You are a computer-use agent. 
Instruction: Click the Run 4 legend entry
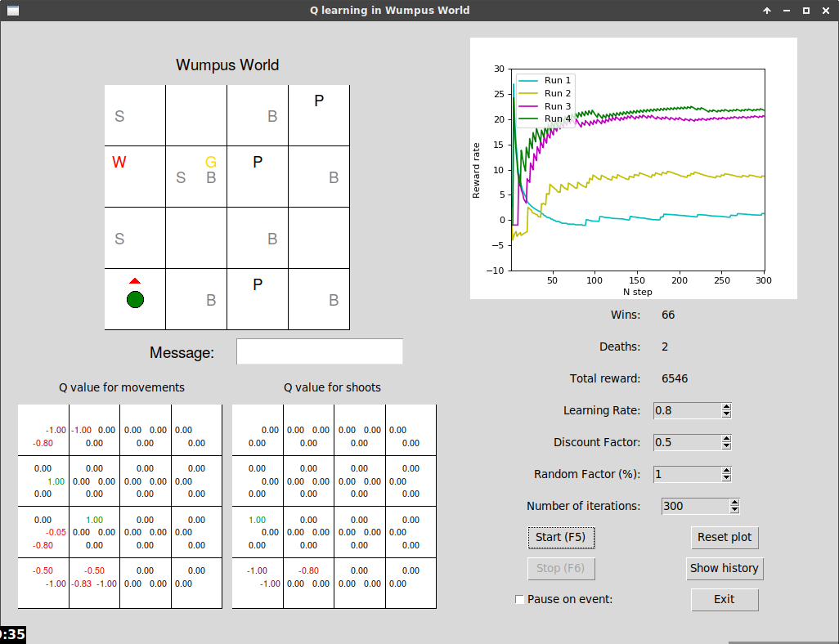click(x=545, y=119)
